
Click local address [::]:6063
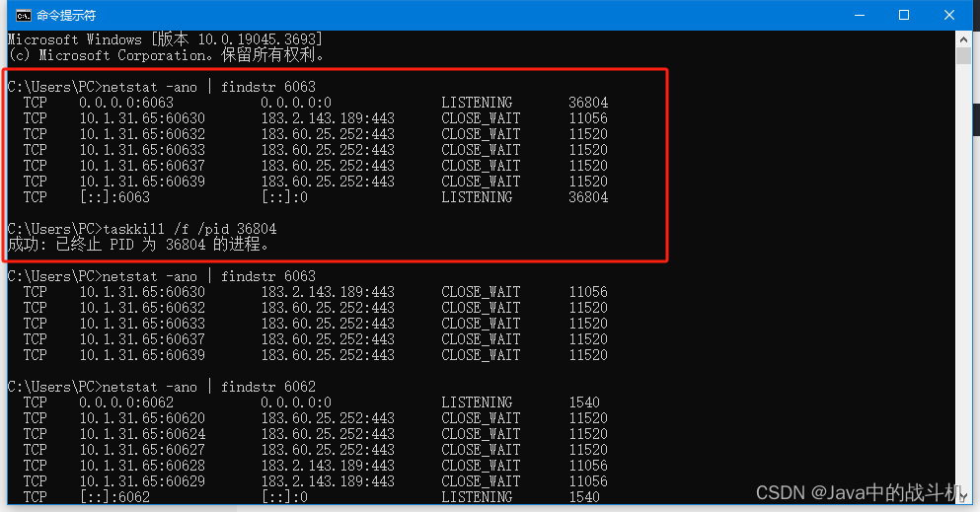tap(115, 197)
